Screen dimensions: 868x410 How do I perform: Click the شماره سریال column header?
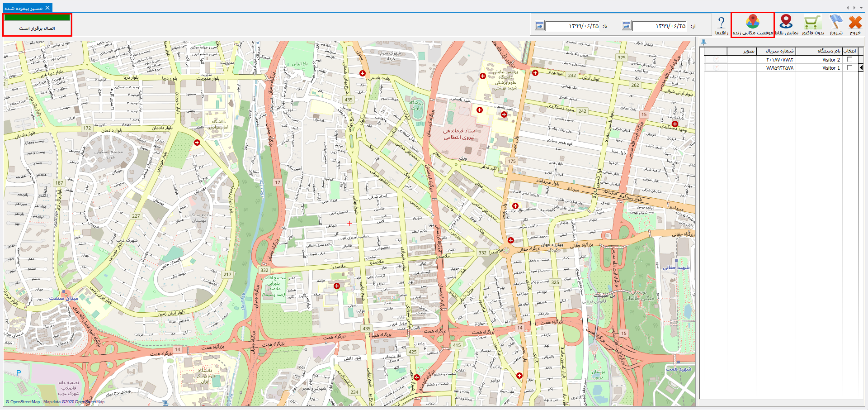[x=776, y=51]
